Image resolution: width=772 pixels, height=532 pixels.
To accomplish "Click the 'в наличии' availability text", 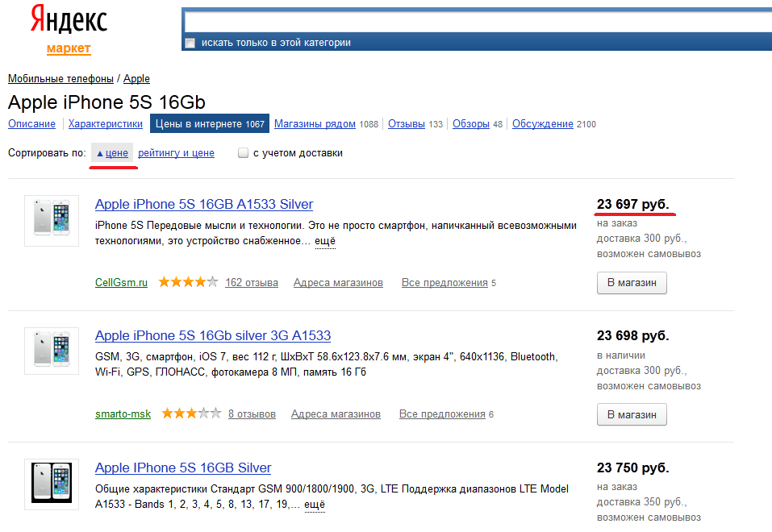I will click(x=621, y=355).
